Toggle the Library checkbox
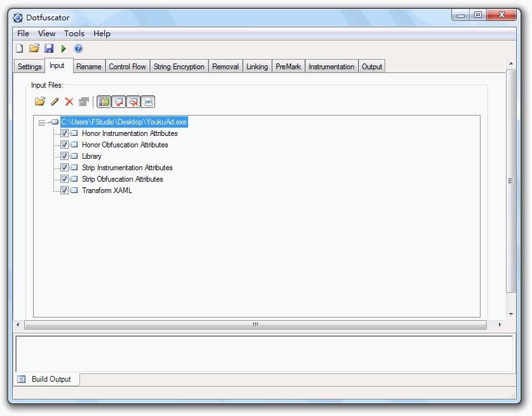The image size is (532, 416). click(64, 156)
